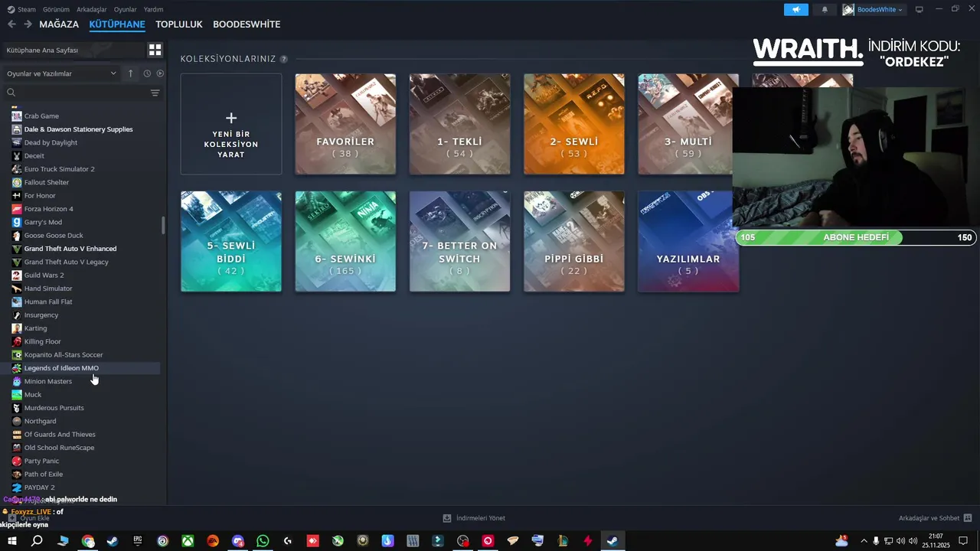Click the Friends and Chat icon

click(x=968, y=518)
